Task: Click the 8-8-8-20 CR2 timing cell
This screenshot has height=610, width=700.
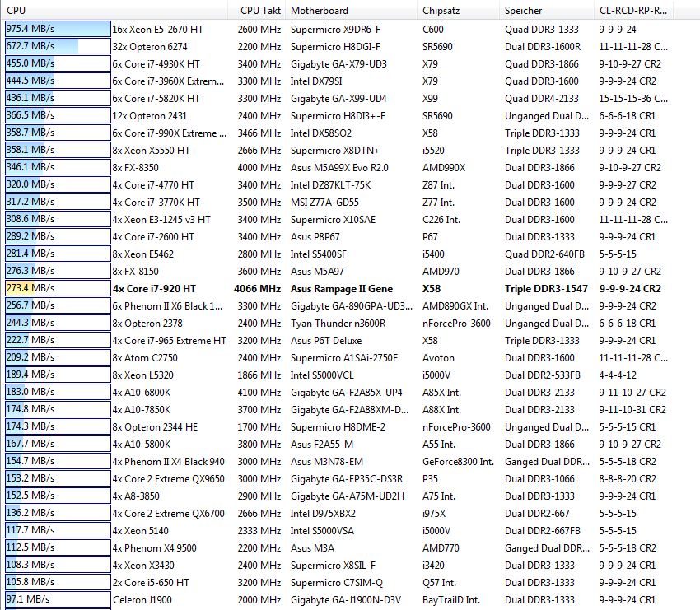Action: [x=628, y=479]
